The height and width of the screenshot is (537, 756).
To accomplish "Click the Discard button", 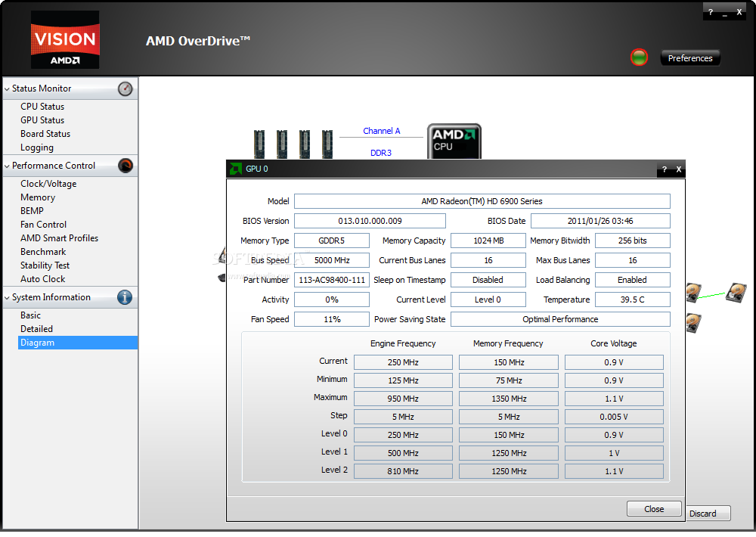I will 708,514.
